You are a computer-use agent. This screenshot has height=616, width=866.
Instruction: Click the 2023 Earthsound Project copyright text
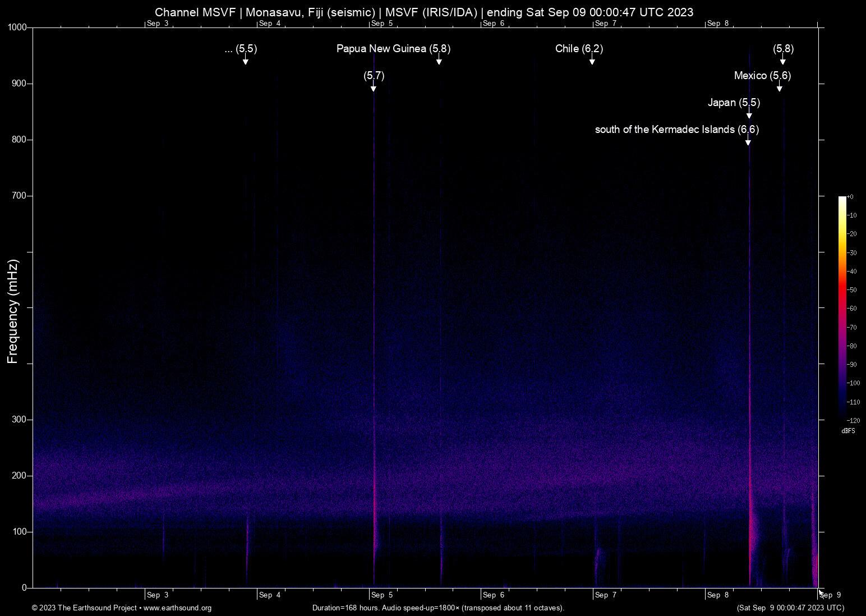(x=84, y=608)
